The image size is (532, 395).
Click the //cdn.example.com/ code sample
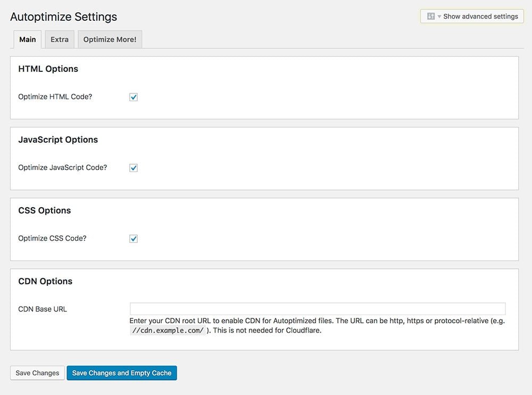click(x=168, y=331)
